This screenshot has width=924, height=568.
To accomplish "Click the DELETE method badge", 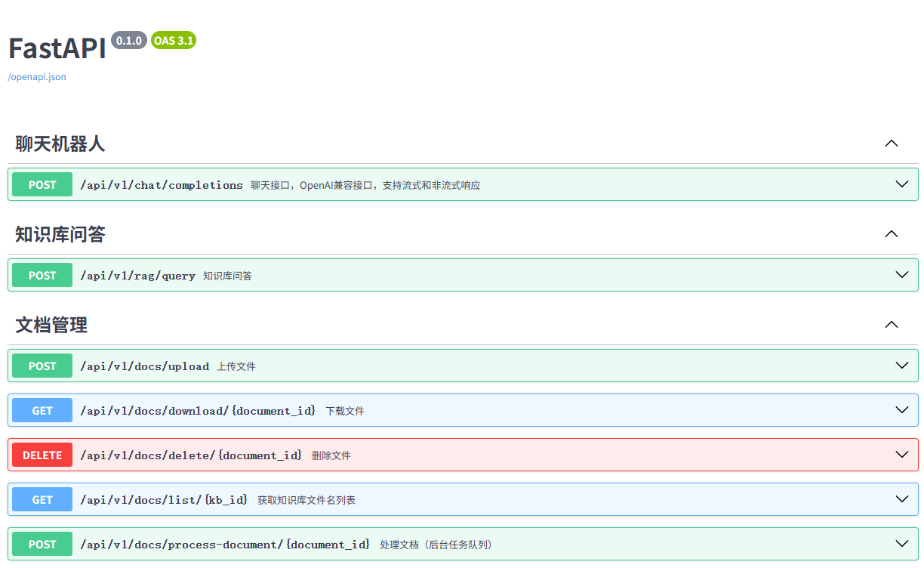I will pyautogui.click(x=42, y=455).
